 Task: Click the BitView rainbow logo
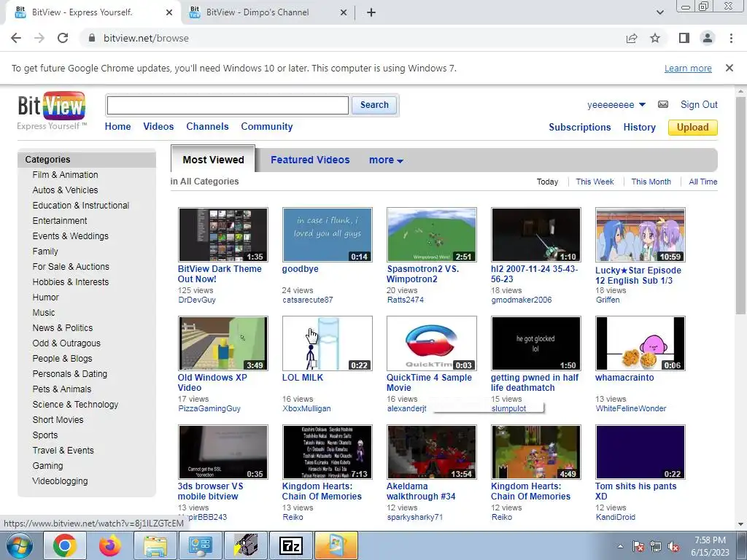[x=52, y=106]
